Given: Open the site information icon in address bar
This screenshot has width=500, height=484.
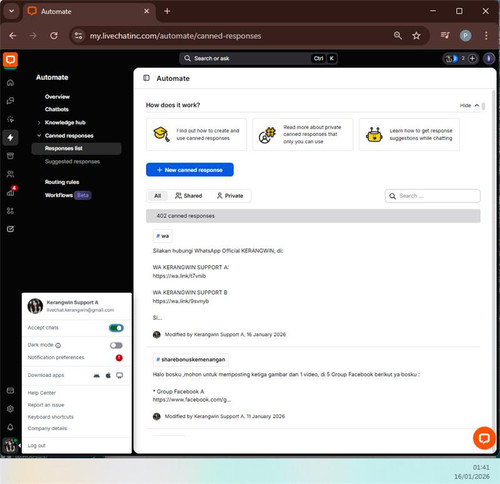Looking at the screenshot, I should tap(78, 36).
